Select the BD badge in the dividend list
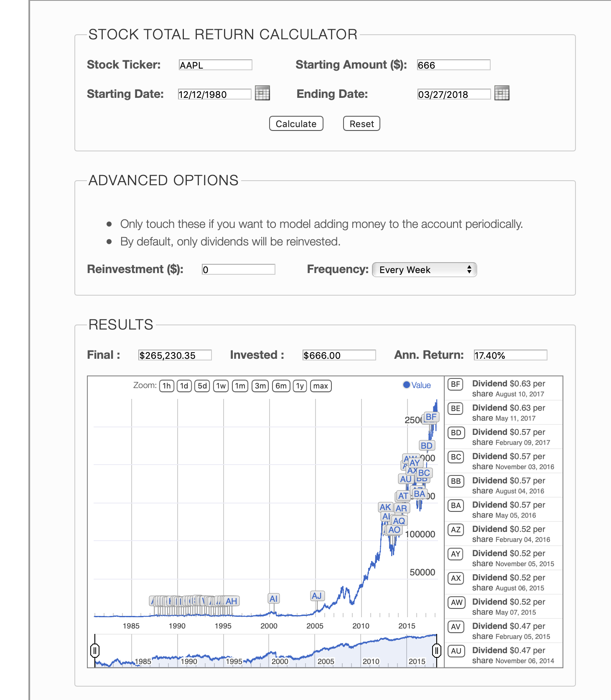The width and height of the screenshot is (611, 700). (x=456, y=433)
